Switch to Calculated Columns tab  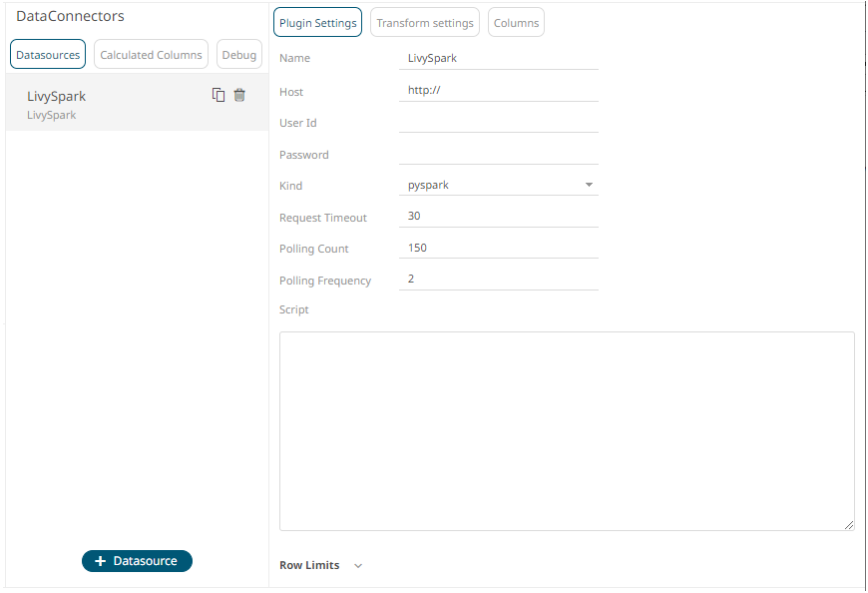(x=151, y=54)
